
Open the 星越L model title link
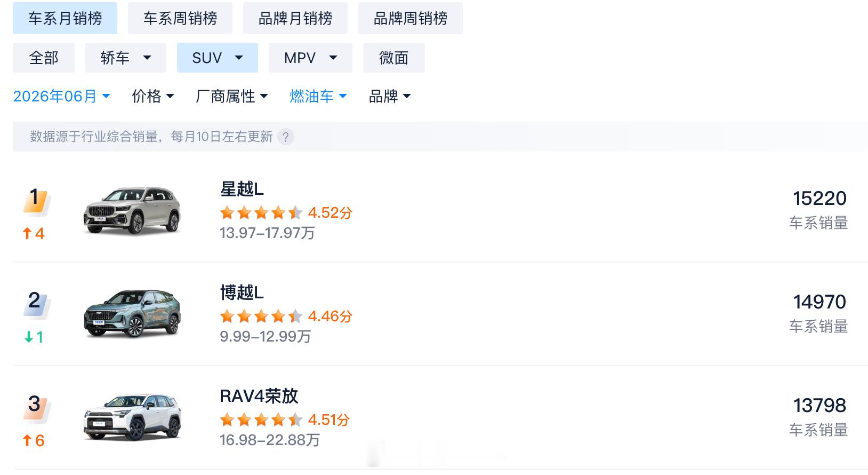(242, 189)
